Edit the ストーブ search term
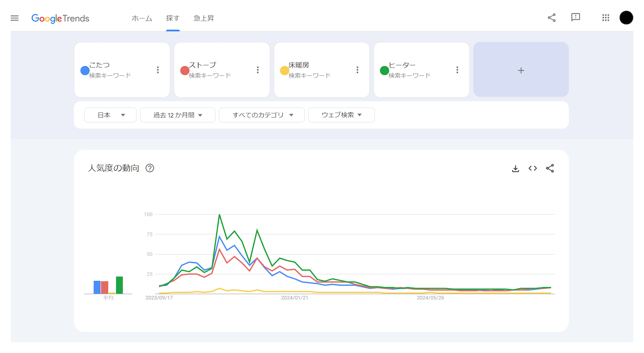Viewport: 644px width, 353px height. [202, 65]
